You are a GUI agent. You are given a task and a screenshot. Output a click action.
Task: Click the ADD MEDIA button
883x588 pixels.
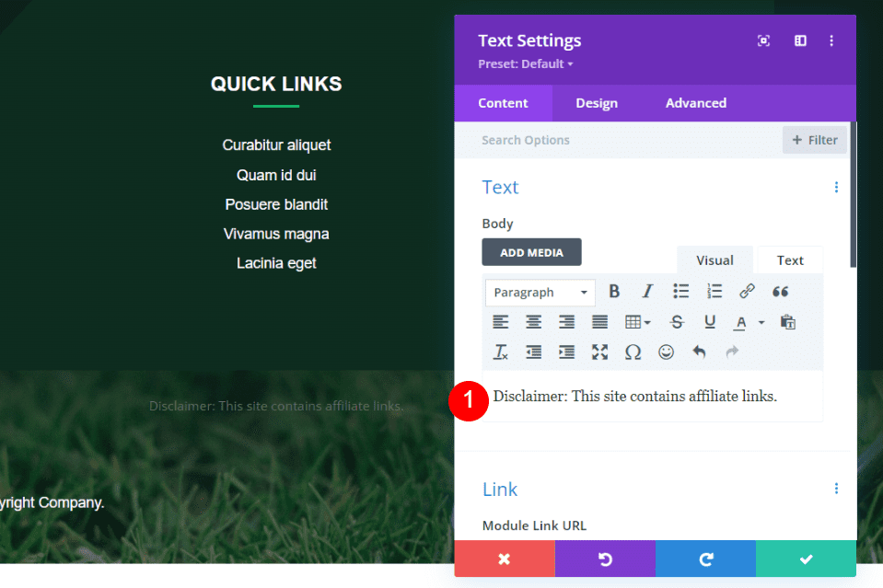click(531, 251)
